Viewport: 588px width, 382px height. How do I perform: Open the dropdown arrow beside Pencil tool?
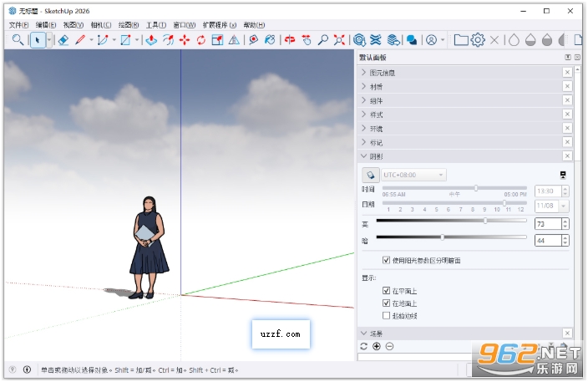pyautogui.click(x=91, y=40)
